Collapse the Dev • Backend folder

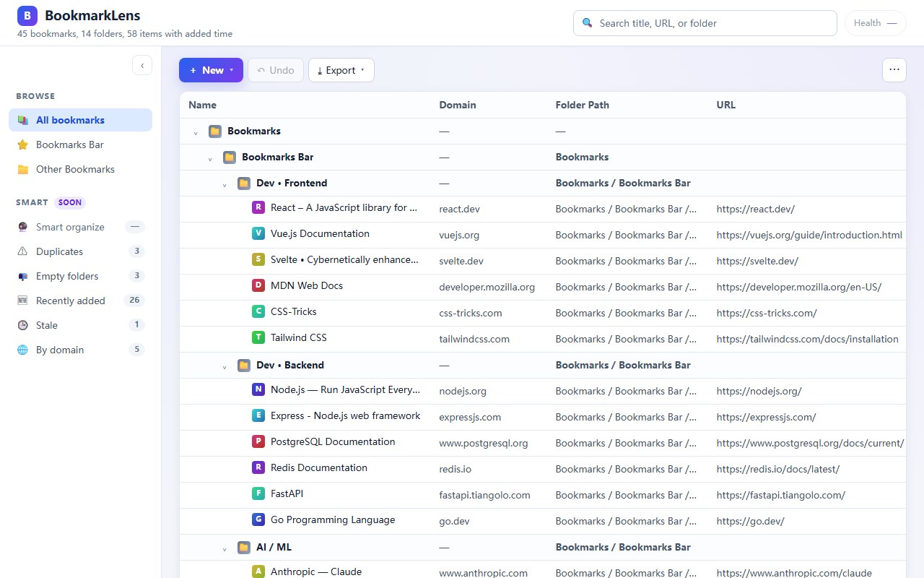(x=225, y=367)
